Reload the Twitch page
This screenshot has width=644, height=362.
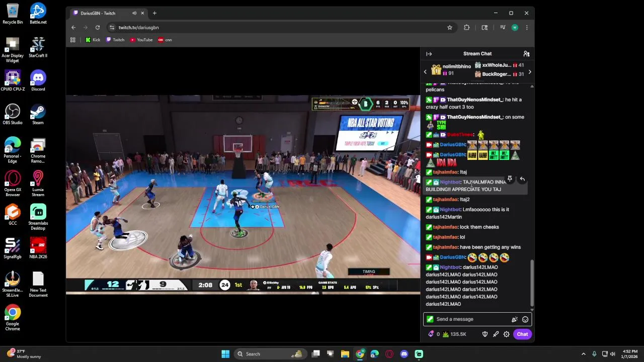click(98, 28)
